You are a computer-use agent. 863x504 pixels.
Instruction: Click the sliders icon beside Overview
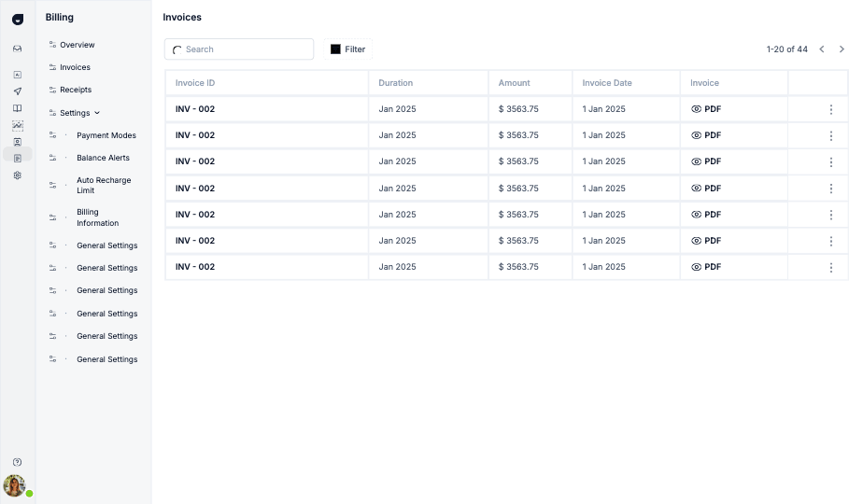point(53,45)
